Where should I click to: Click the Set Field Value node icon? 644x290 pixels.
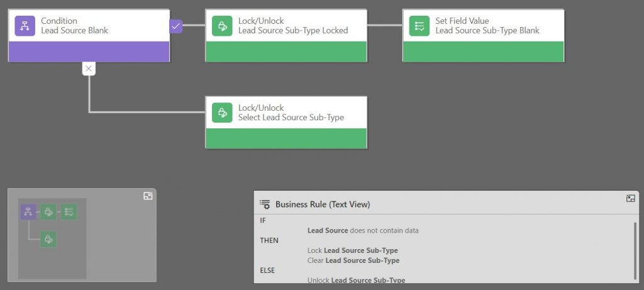[419, 26]
